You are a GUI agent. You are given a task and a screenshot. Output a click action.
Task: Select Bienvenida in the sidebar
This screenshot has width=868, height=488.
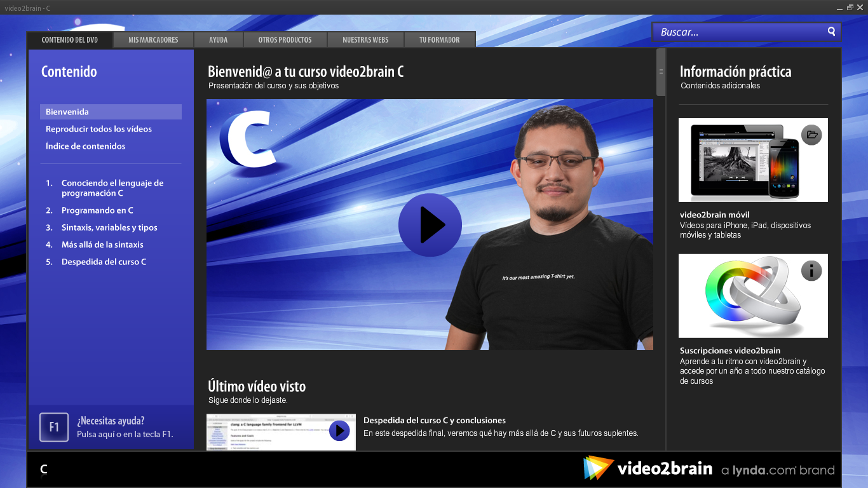(111, 112)
